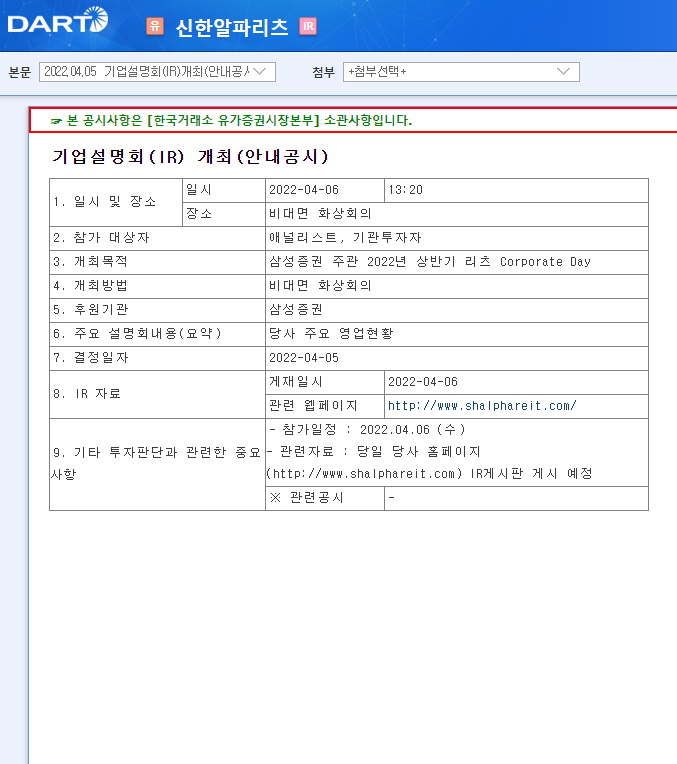Click the orange 유 market badge icon
This screenshot has height=764, width=677.
(x=155, y=26)
